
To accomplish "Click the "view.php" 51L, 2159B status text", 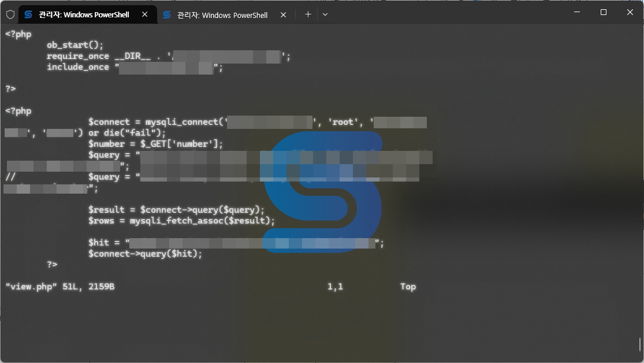I will tap(60, 287).
